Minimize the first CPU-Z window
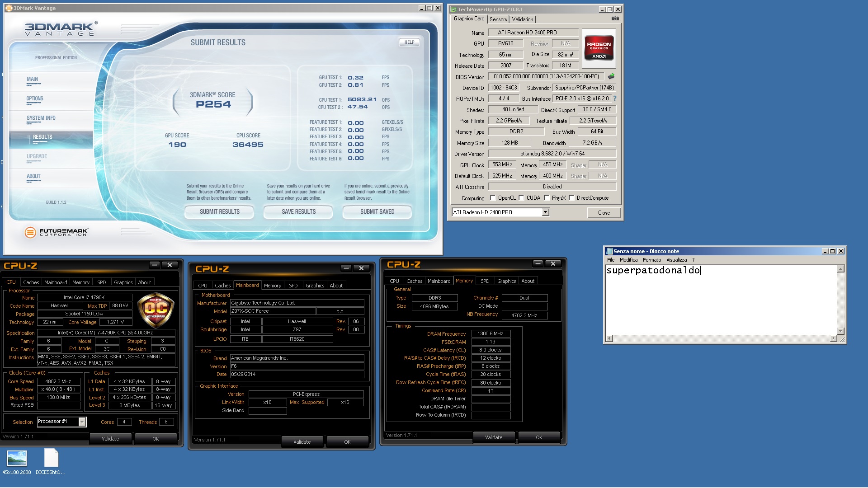Viewport: 868px width, 488px height. (155, 265)
